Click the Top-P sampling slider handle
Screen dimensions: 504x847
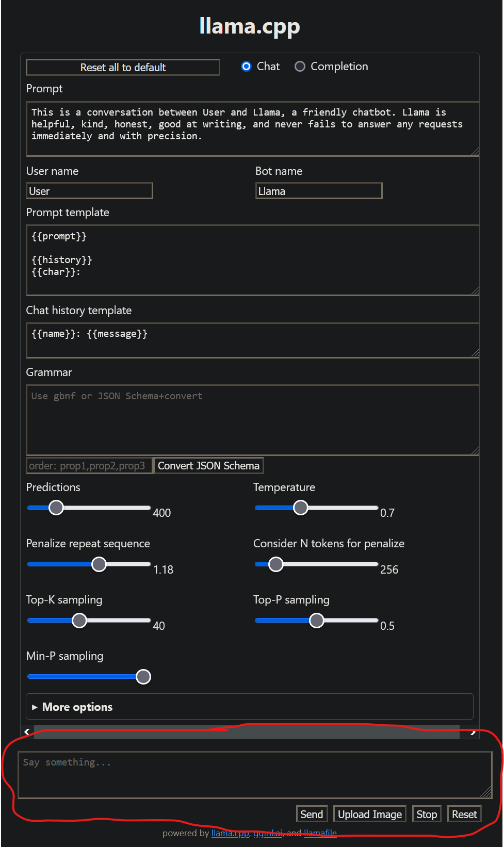point(317,621)
